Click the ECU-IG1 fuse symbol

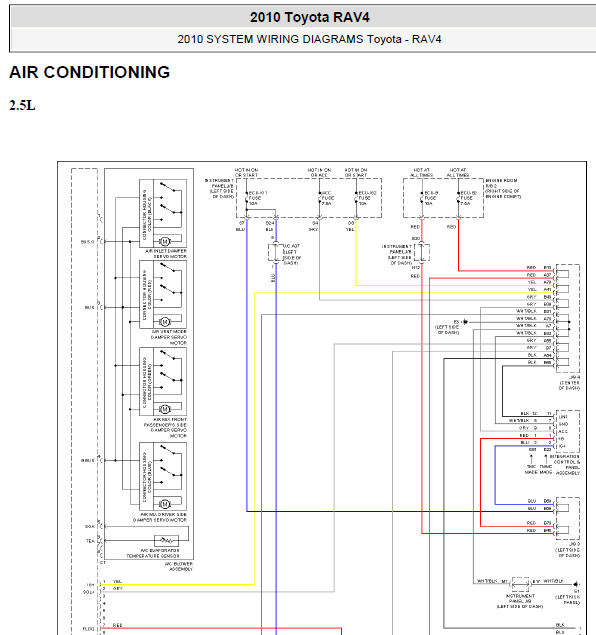[246, 198]
